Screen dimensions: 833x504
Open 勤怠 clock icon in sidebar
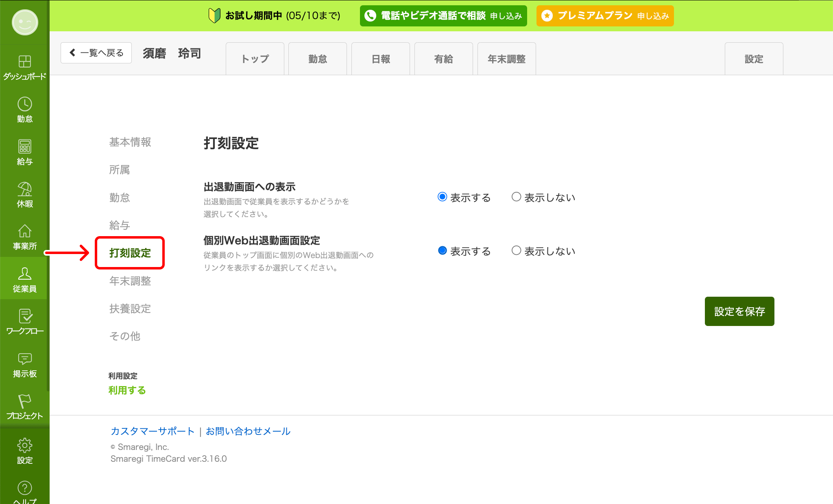click(x=25, y=104)
